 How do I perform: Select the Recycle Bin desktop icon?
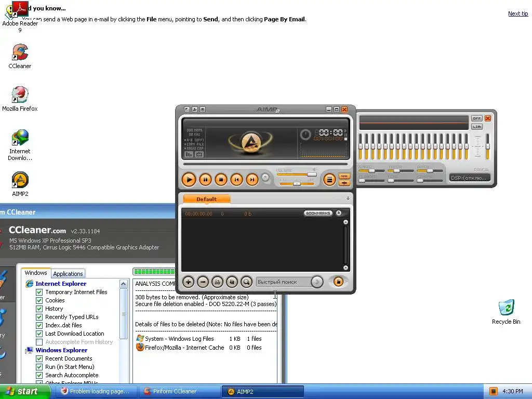[x=506, y=312]
